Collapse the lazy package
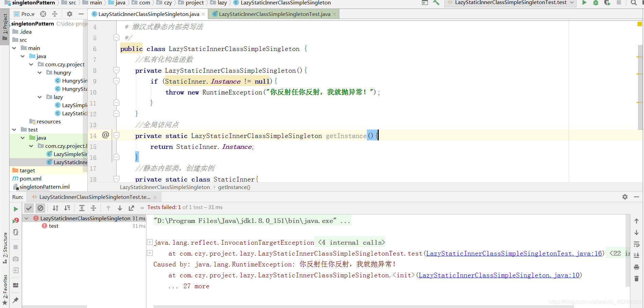644x308 pixels. pos(40,97)
